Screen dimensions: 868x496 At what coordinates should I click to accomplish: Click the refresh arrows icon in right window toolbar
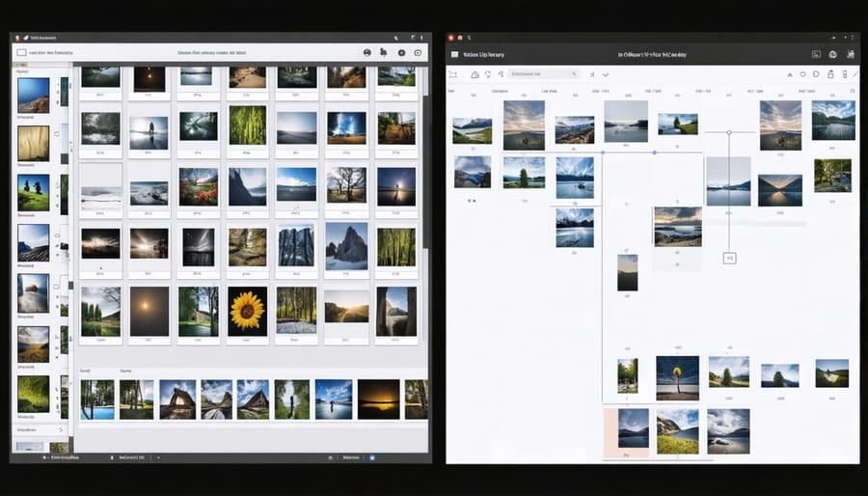(488, 74)
